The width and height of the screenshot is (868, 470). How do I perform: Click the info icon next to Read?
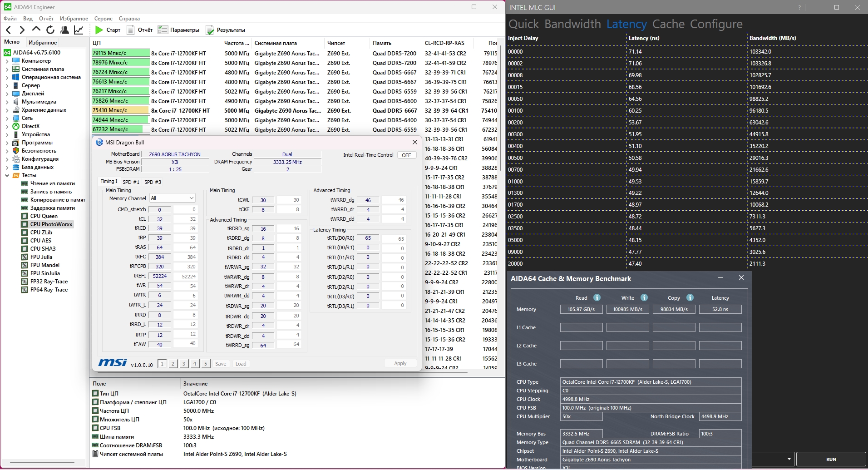597,297
